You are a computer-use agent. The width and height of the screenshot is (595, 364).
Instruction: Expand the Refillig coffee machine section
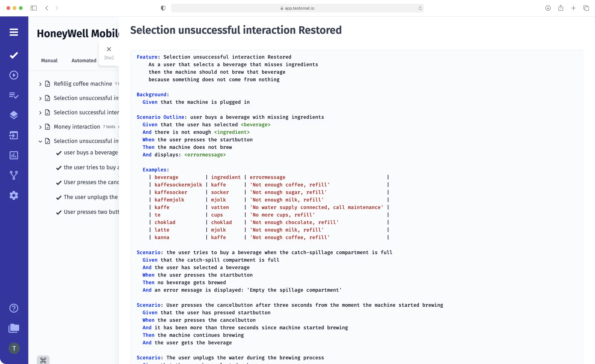(x=40, y=84)
